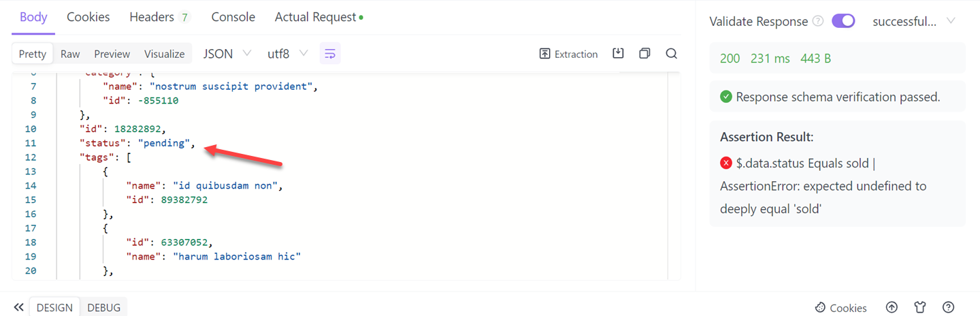Viewport: 980px width, 316px height.
Task: Click the shirt theme icon in footer
Action: click(x=920, y=307)
